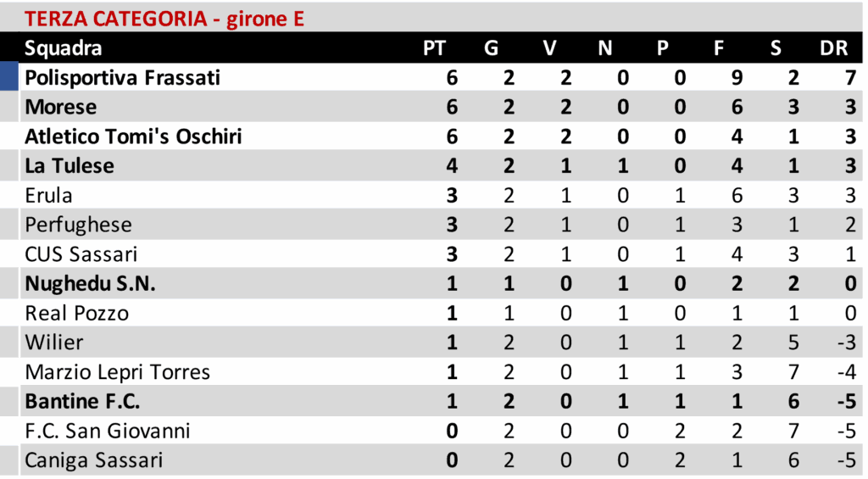Select Marzio Lepri Torres team name

click(118, 372)
